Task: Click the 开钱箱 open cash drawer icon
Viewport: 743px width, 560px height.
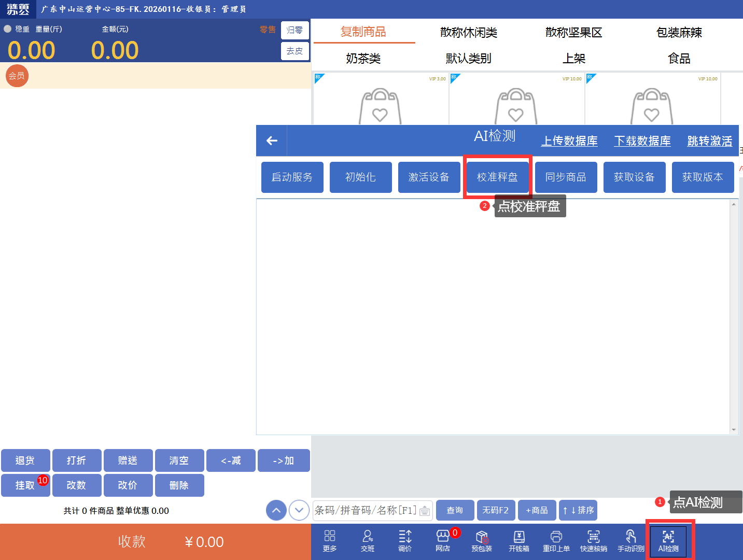Action: coord(519,541)
